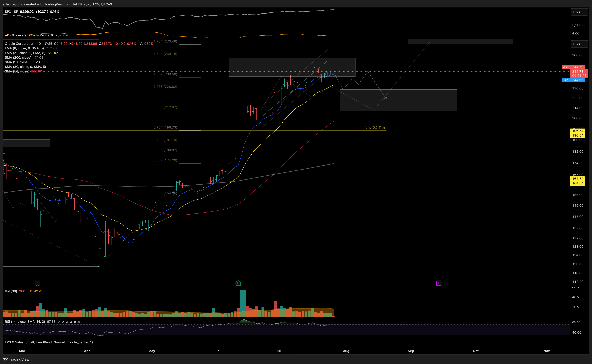Open the USD currency selector in SPX pane
The height and width of the screenshot is (364, 592).
tap(579, 12)
